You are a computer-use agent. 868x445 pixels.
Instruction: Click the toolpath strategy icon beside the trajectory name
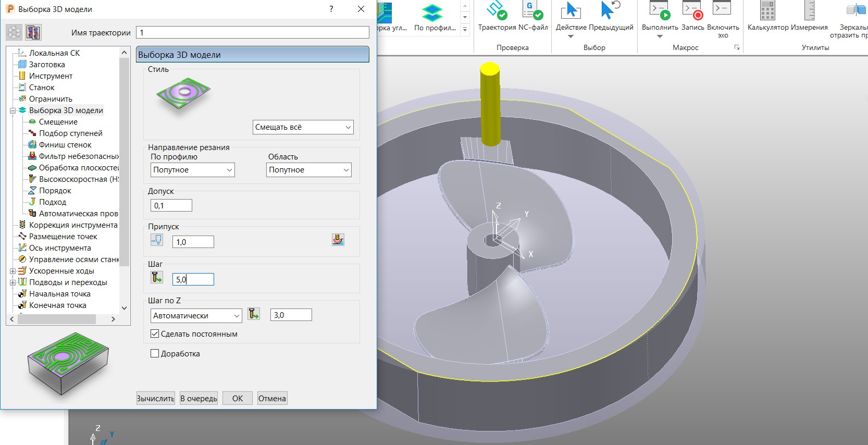coord(14,32)
